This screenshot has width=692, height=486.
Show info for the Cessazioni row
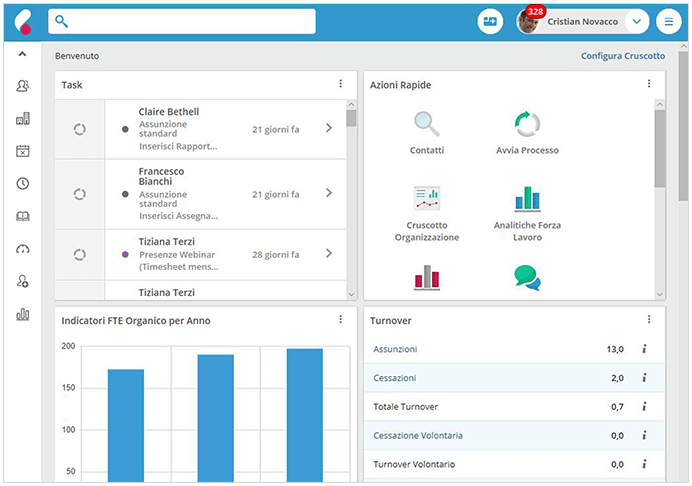coord(645,378)
